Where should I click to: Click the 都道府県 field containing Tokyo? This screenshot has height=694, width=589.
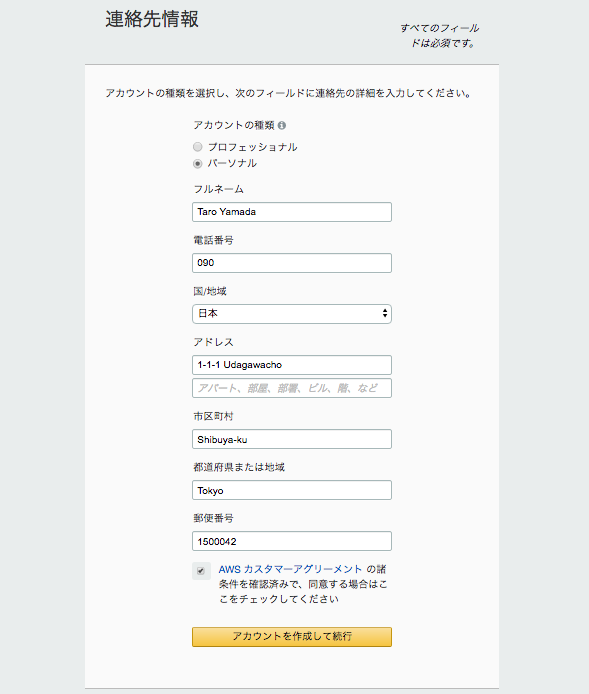(292, 490)
